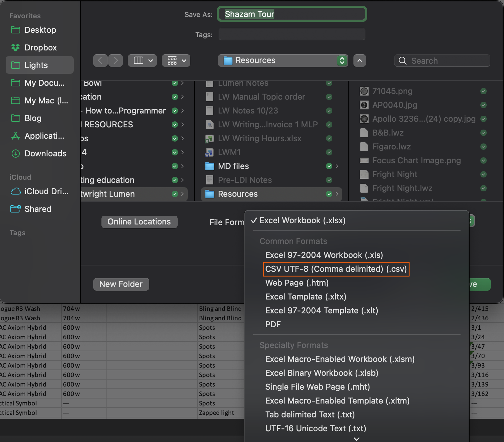Pick Excel Macro-Enabled Workbook (.xlsm)
The height and width of the screenshot is (442, 504).
(340, 359)
